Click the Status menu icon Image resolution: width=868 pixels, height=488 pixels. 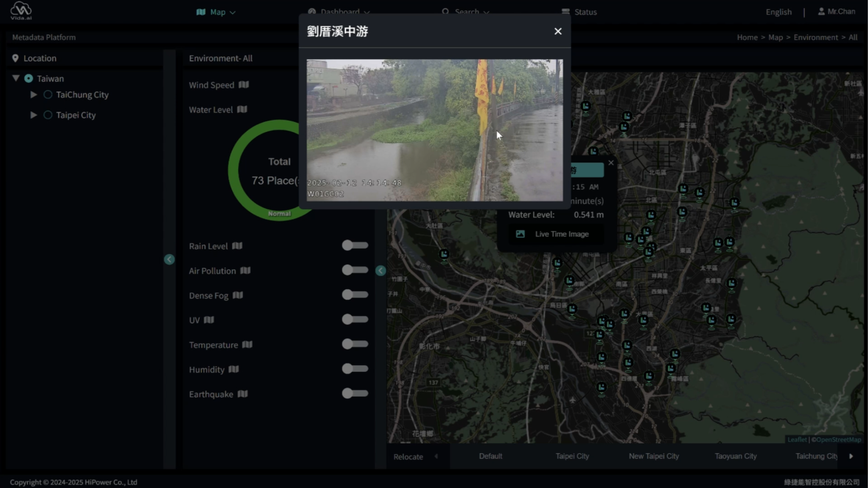coord(565,11)
